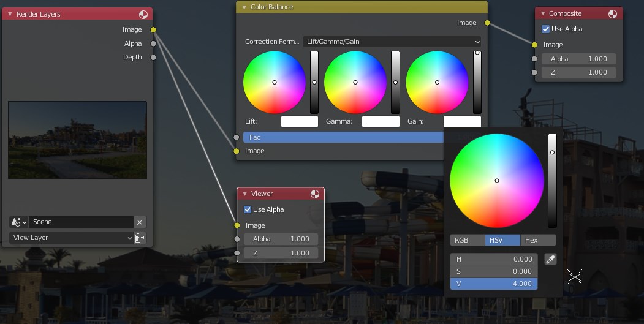Screen dimensions: 644x324
Task: Open the scene browse dropdown
Action: 20,222
